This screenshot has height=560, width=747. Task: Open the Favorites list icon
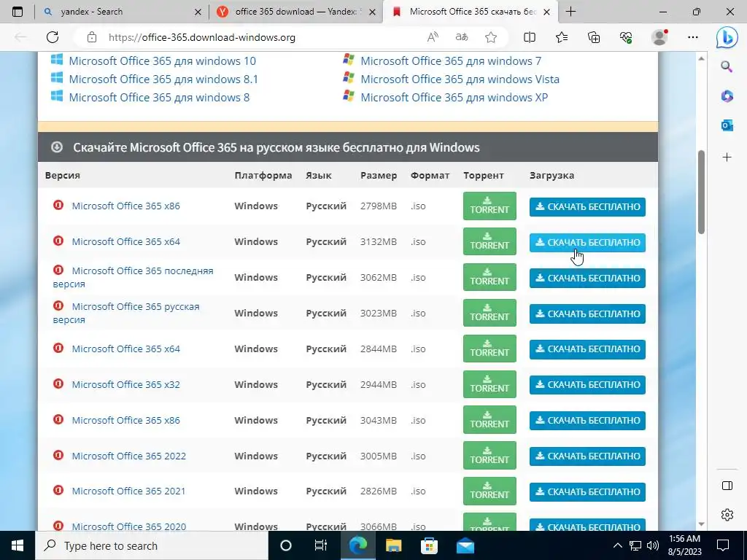click(x=562, y=37)
